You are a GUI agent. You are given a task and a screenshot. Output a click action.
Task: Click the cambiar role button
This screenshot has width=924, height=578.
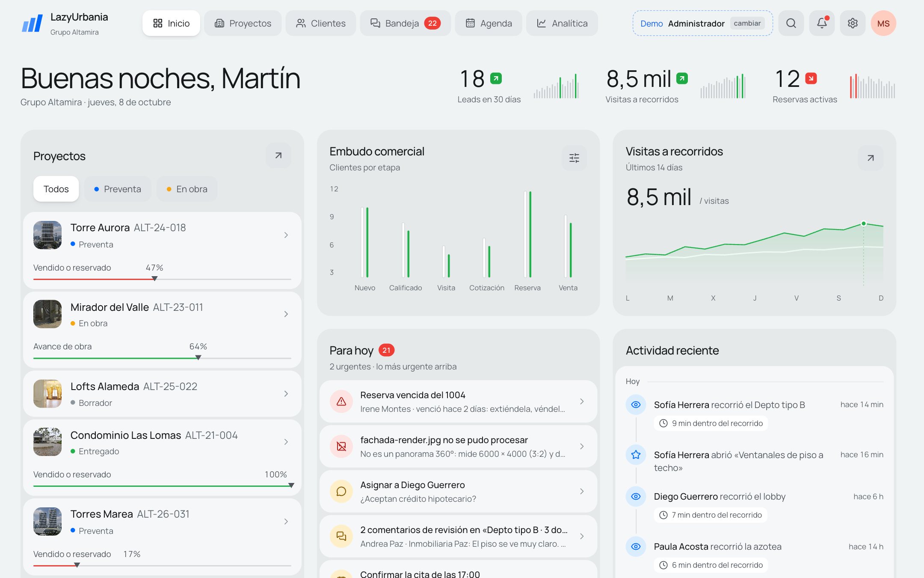747,23
